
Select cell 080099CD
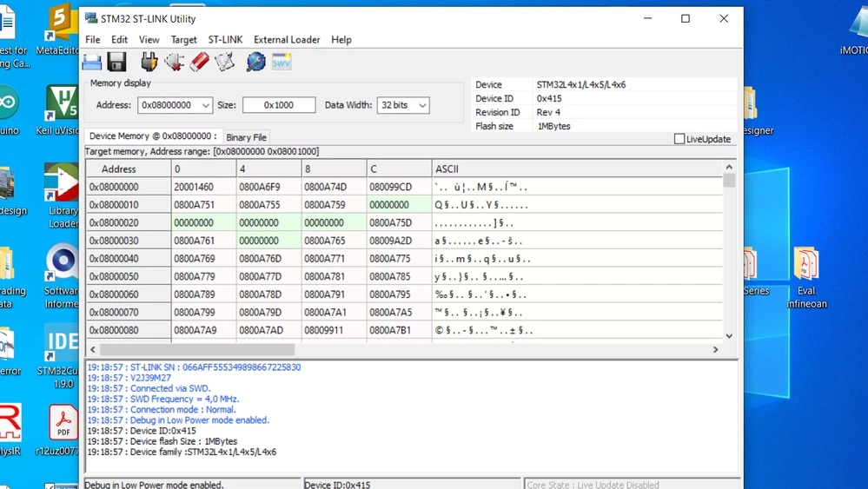[399, 187]
